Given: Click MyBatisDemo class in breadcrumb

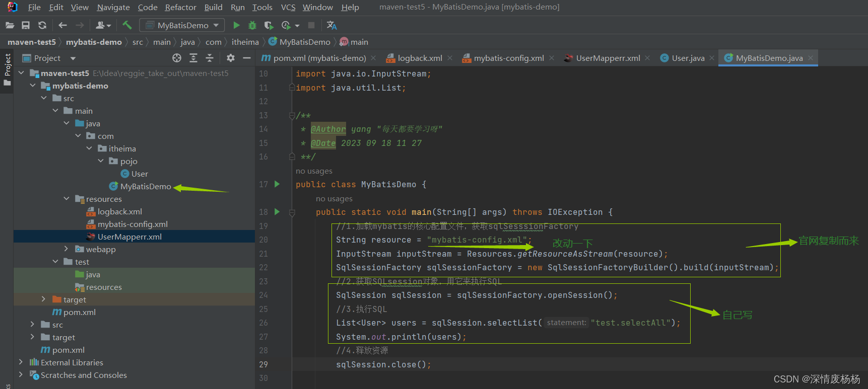Looking at the screenshot, I should [300, 42].
